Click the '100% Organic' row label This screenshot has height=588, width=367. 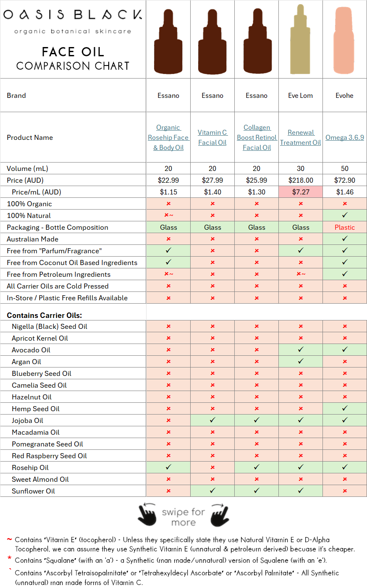pyautogui.click(x=29, y=204)
